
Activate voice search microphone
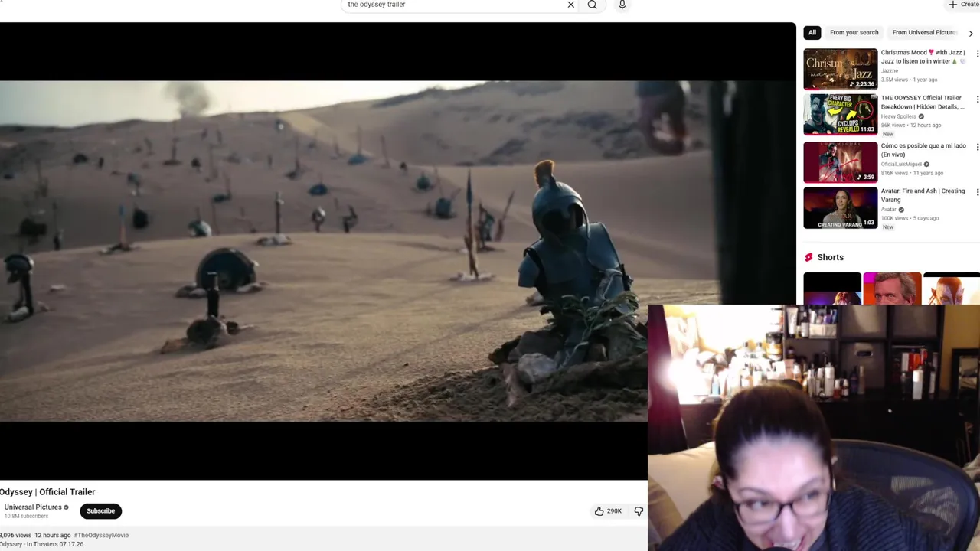coord(622,5)
